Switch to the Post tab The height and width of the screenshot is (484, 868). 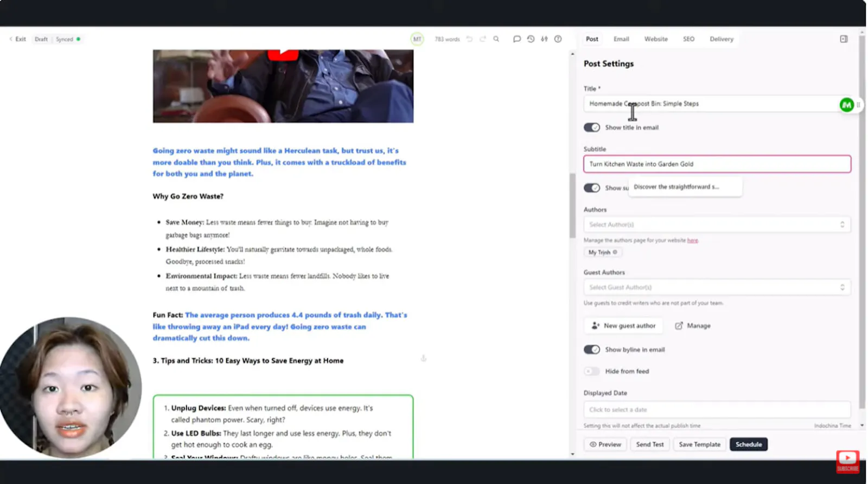click(592, 39)
